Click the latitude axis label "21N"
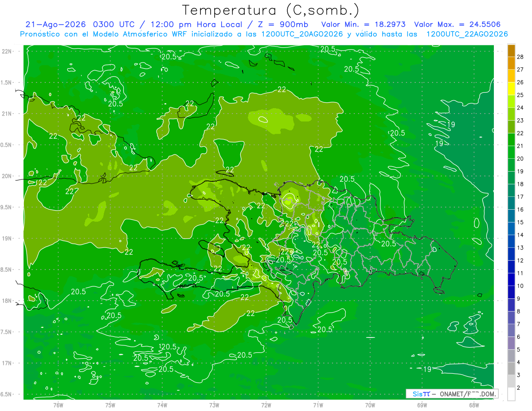 (x=8, y=114)
